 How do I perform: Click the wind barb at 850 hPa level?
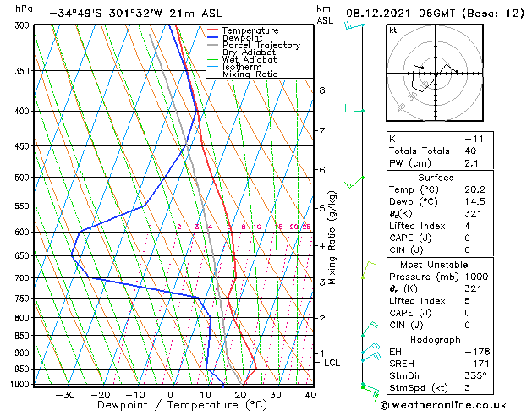(370, 328)
